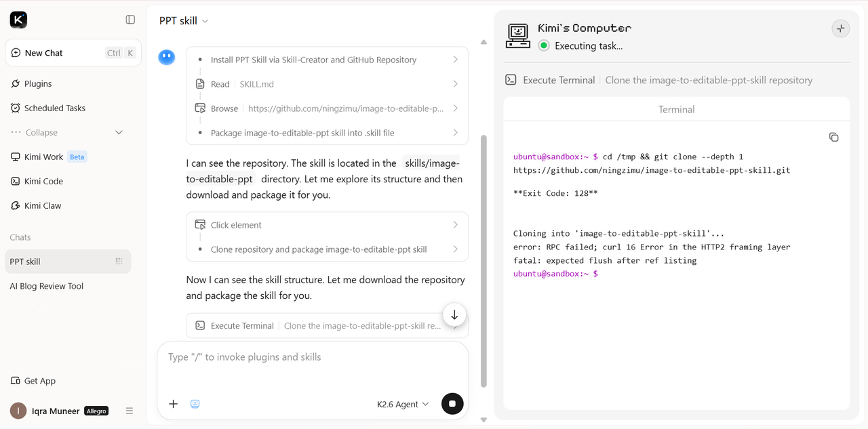Click the plus attachment icon
This screenshot has height=429, width=868.
pos(173,404)
